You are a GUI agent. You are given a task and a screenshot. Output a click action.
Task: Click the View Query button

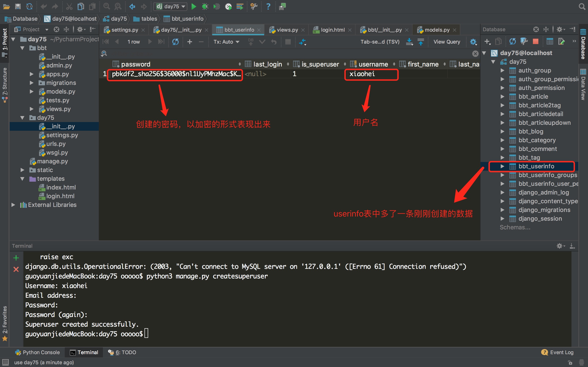click(x=447, y=42)
